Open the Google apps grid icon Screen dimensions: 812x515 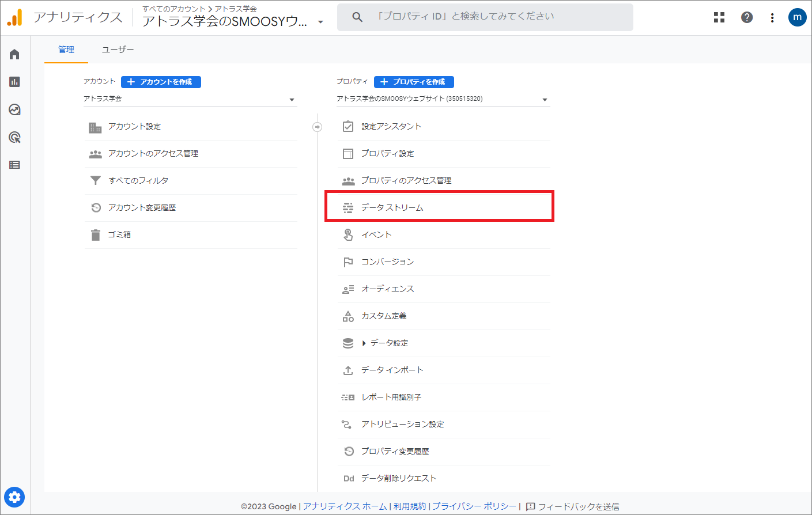pyautogui.click(x=719, y=17)
